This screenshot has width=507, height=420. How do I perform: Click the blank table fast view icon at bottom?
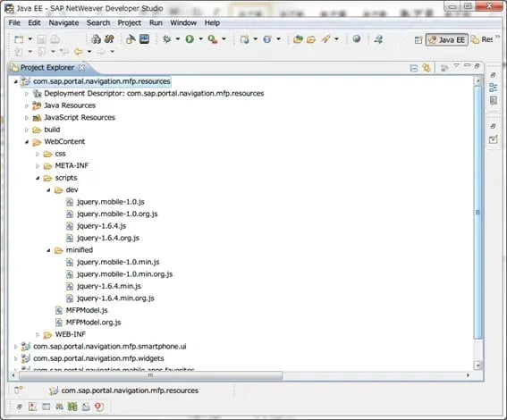[x=46, y=407]
